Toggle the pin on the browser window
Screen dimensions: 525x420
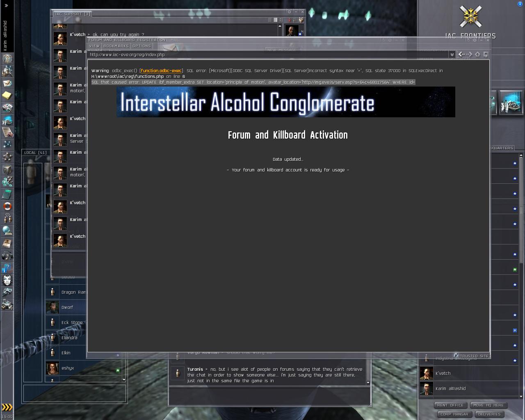click(x=475, y=40)
